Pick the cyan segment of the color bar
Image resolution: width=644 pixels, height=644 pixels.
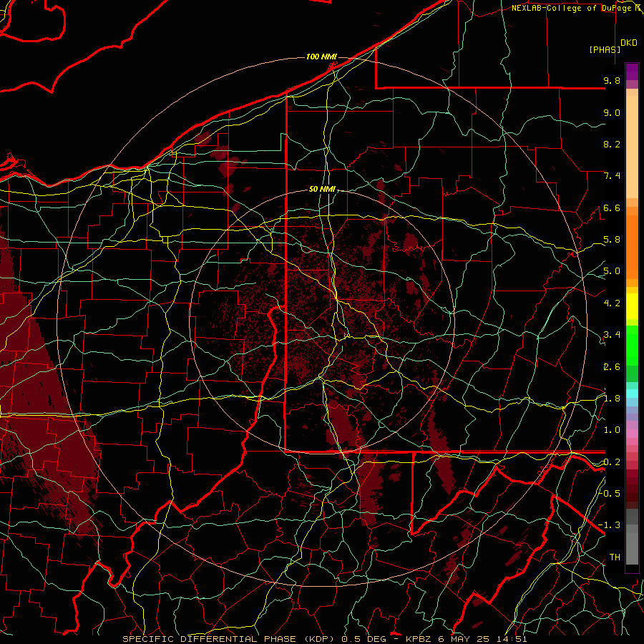[632, 393]
